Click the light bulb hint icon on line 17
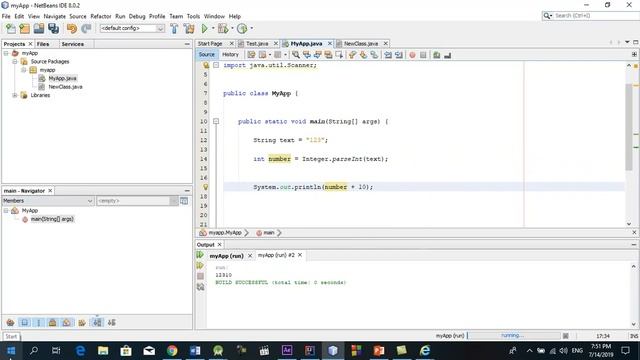This screenshot has height=360, width=640. [206, 187]
